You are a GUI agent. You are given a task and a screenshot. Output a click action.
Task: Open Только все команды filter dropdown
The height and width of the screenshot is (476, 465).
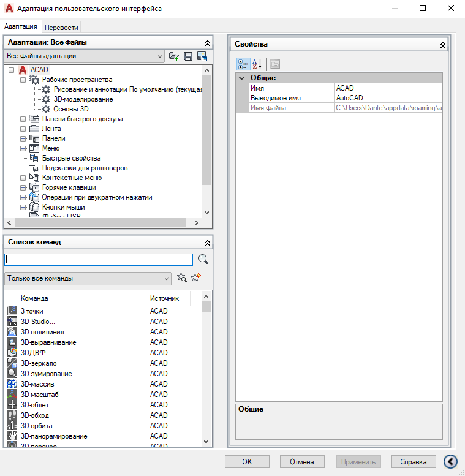pos(88,278)
